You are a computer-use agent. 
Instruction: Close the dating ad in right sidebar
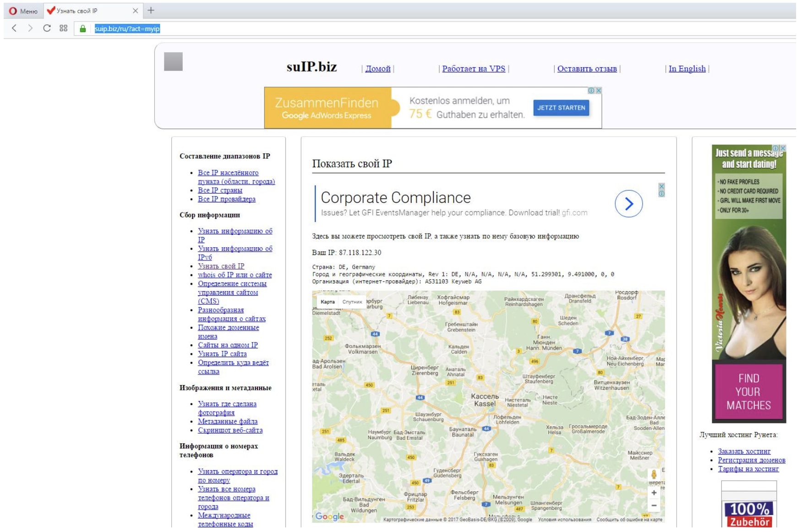pyautogui.click(x=783, y=148)
